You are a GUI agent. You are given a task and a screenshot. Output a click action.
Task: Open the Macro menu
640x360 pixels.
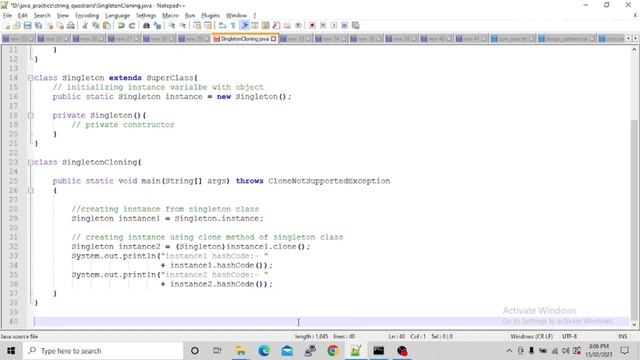point(170,16)
